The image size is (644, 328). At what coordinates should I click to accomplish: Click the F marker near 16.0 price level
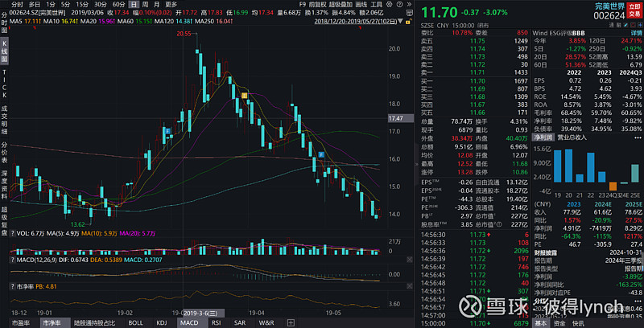click(322, 154)
